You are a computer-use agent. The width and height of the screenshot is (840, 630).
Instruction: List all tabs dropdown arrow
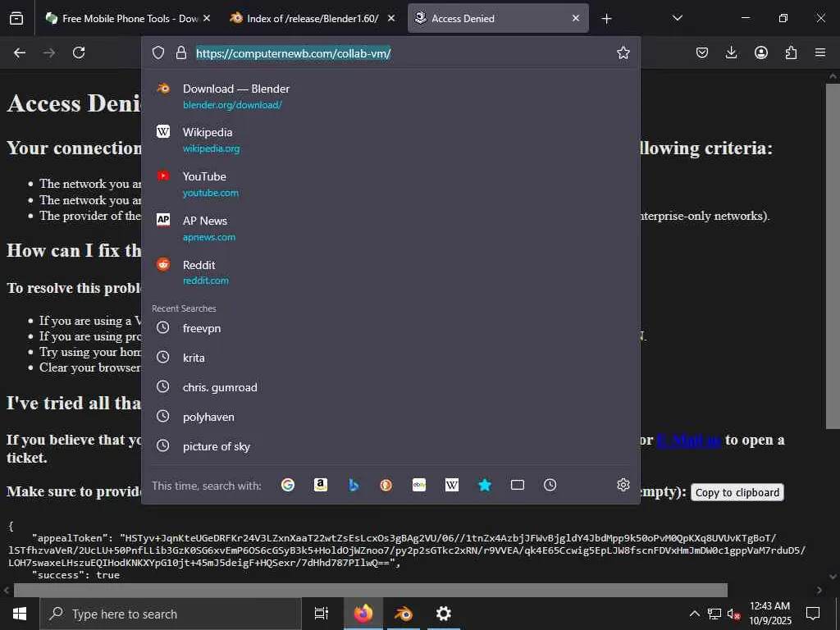coord(677,19)
